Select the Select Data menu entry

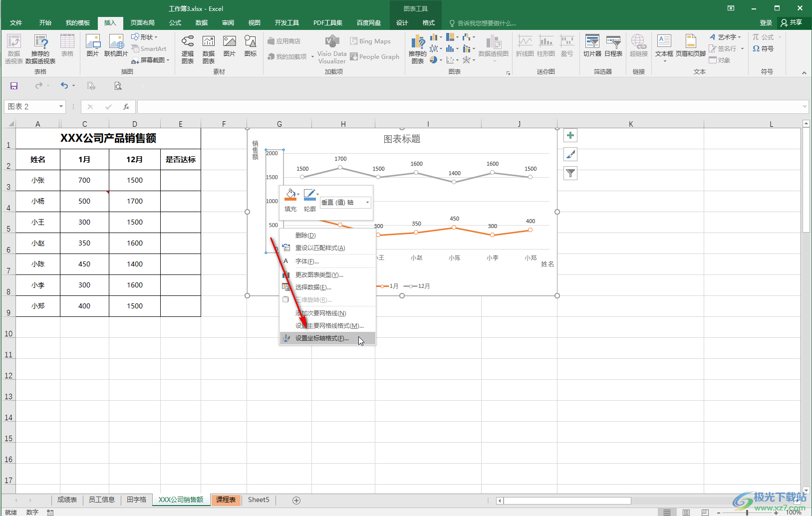(327, 287)
